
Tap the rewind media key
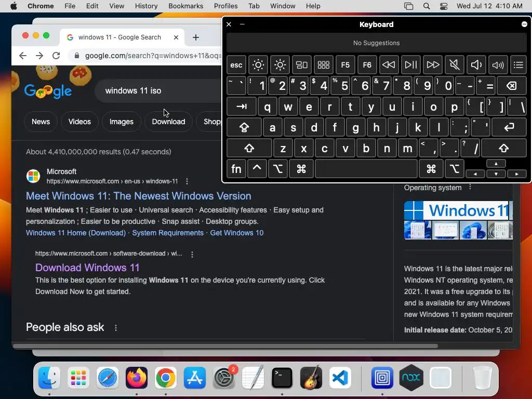point(389,65)
